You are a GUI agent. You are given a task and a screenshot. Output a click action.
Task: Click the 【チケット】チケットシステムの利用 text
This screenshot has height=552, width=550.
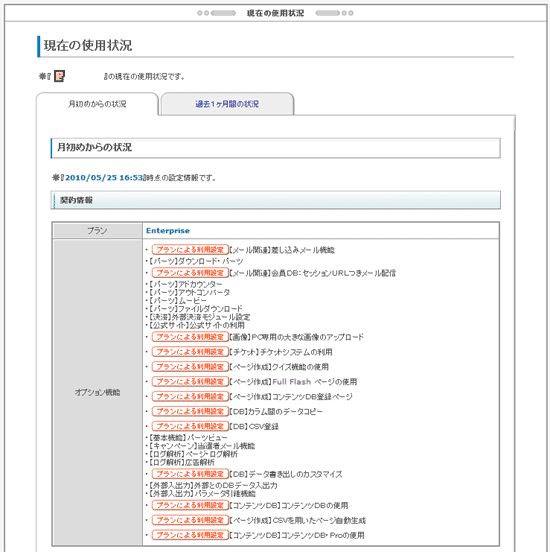[281, 352]
